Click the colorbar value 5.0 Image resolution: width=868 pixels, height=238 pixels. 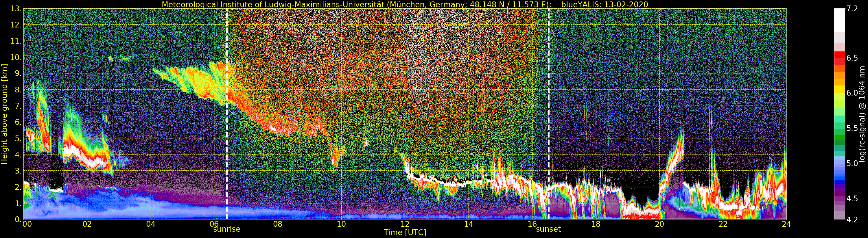tap(852, 163)
